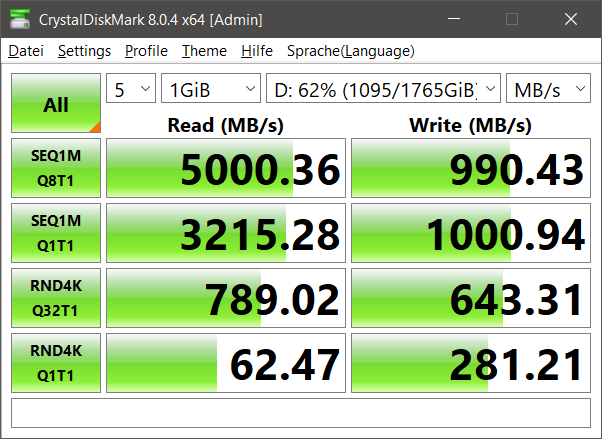Screen dimensions: 602x439
Task: Click the Write (MB/s) column header
Action: pyautogui.click(x=471, y=125)
